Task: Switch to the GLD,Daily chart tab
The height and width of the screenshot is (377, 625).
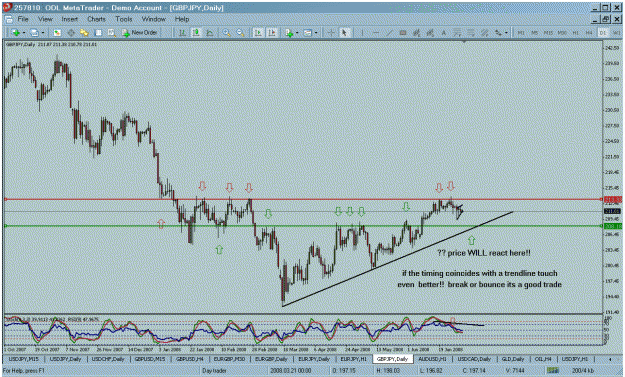Action: click(513, 359)
